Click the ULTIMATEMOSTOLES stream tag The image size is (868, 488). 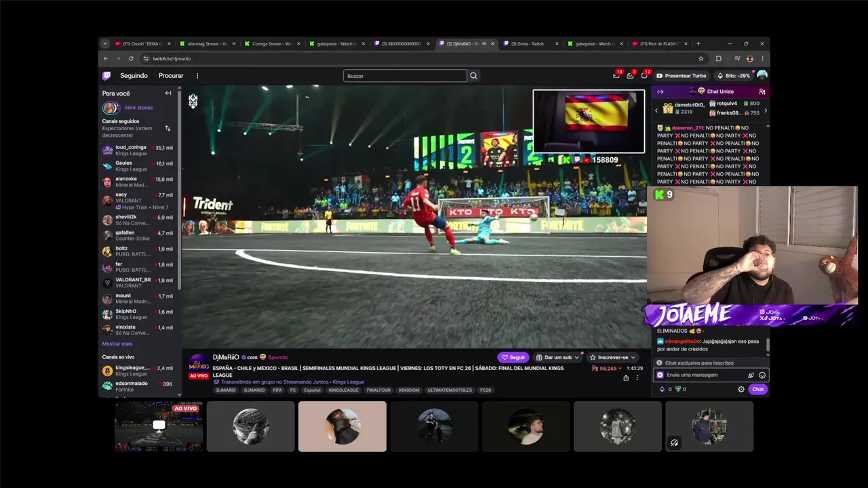[450, 390]
